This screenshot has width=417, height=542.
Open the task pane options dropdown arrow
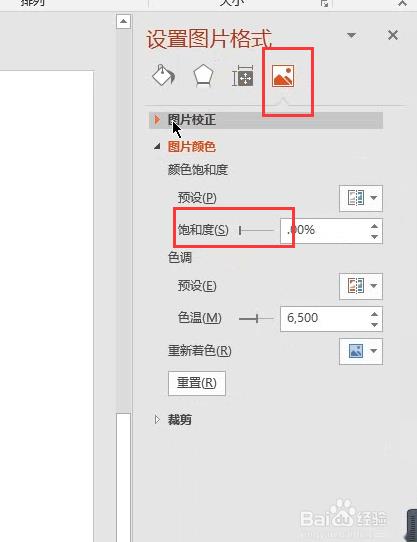(351, 35)
